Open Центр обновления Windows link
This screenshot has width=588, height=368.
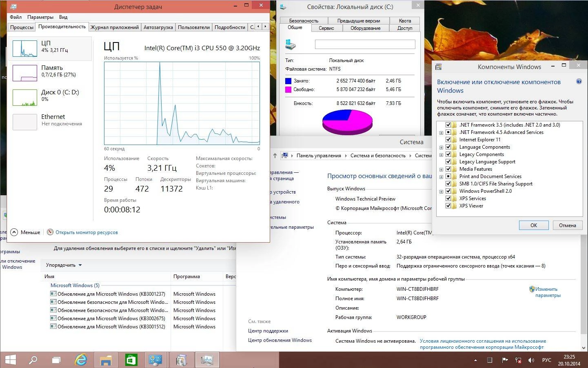click(x=280, y=340)
